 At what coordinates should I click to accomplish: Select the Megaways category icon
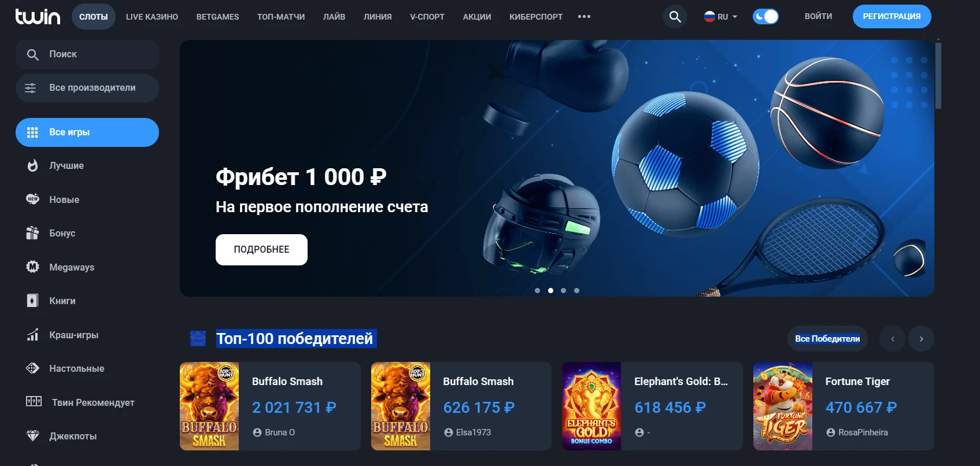pyautogui.click(x=33, y=267)
